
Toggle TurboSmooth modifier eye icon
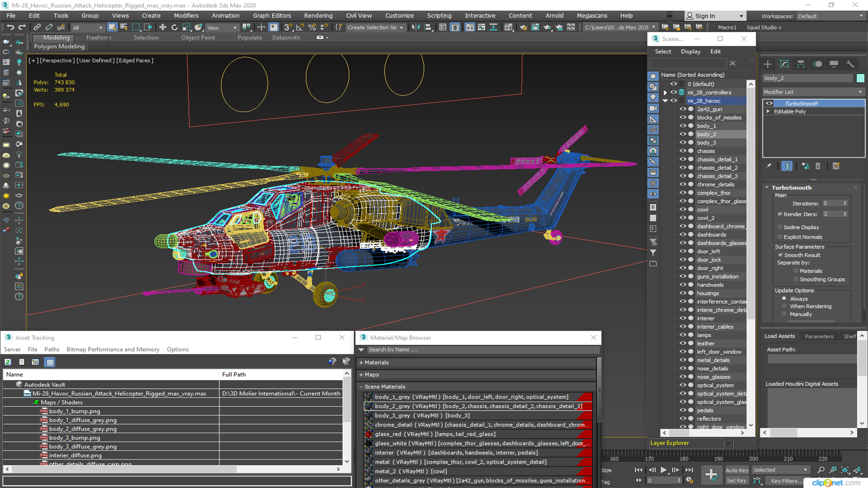coord(769,103)
